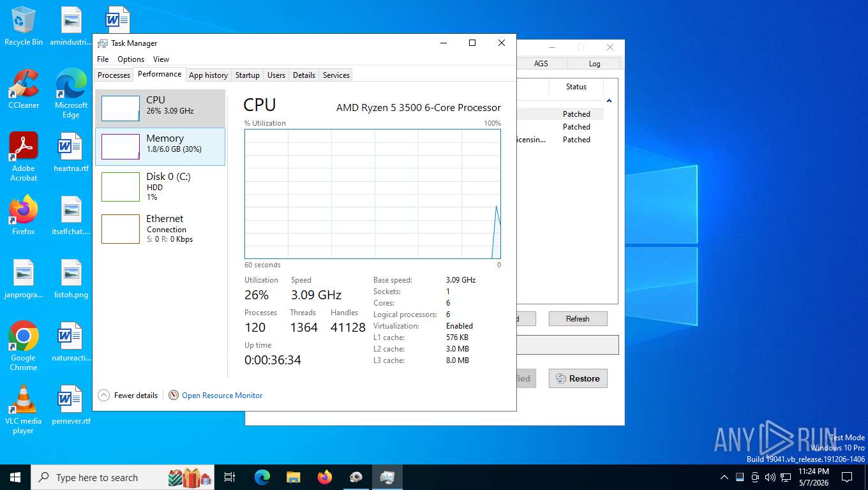The image size is (868, 490).
Task: Click the Virtualization Enabled value
Action: [460, 326]
